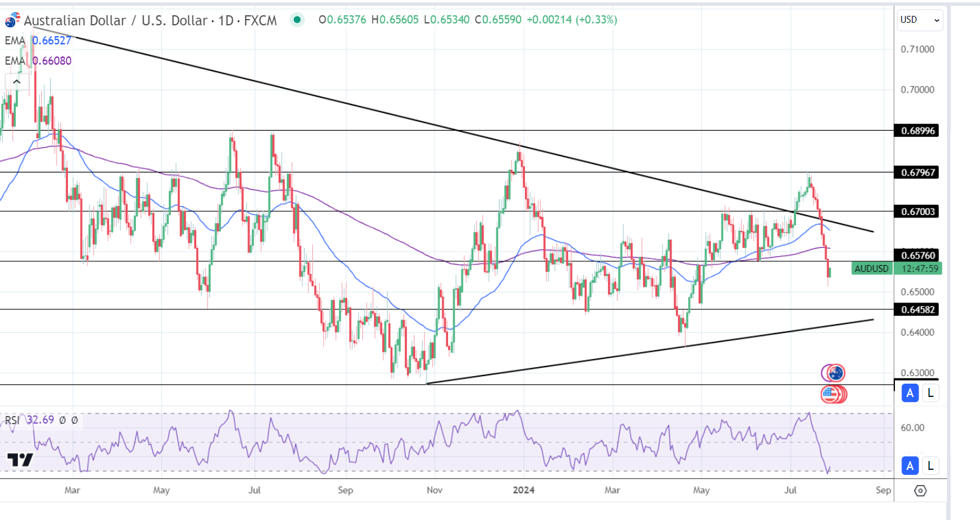The height and width of the screenshot is (520, 980).
Task: Click the close price value C0.65590
Action: tap(498, 20)
